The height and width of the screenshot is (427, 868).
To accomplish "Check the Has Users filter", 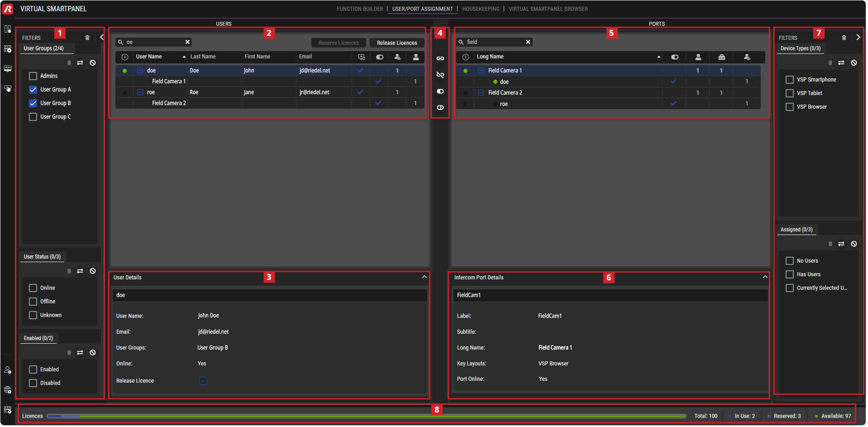I will pos(790,274).
